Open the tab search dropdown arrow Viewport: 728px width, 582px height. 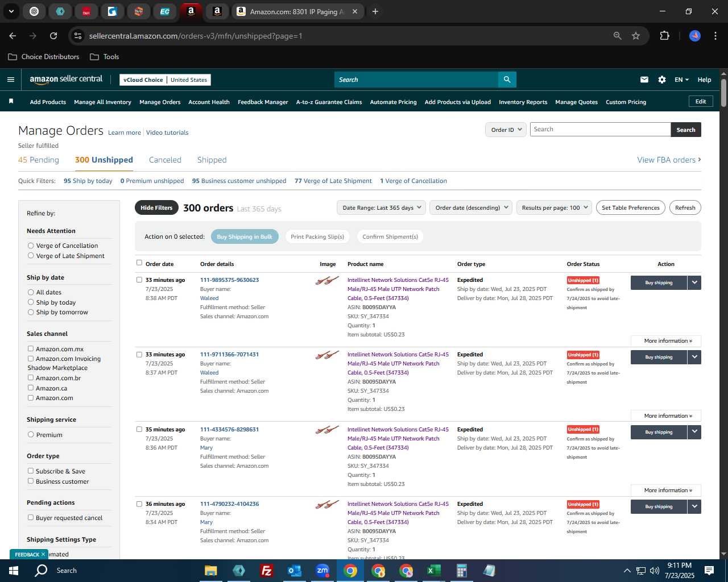click(11, 11)
